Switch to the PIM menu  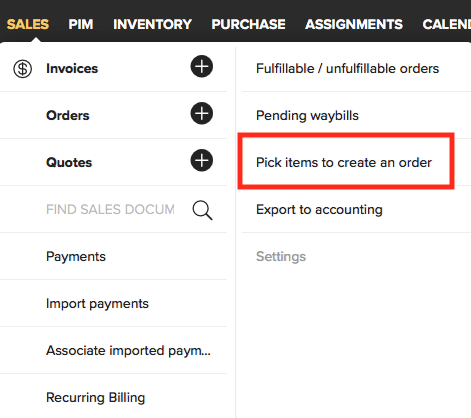[81, 24]
